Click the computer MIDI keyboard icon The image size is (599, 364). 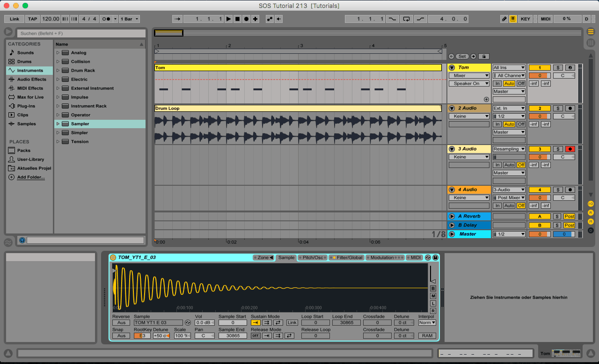click(x=513, y=19)
